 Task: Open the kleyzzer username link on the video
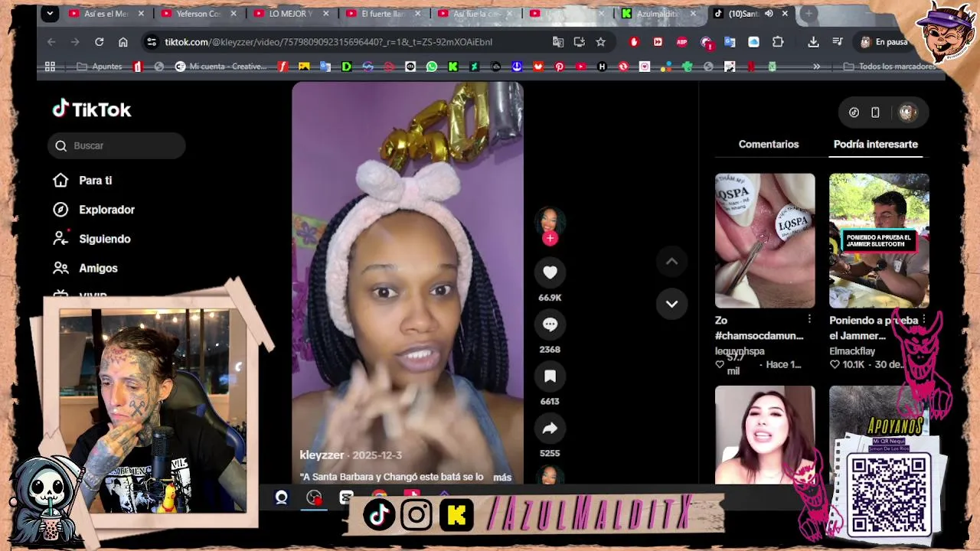(322, 455)
